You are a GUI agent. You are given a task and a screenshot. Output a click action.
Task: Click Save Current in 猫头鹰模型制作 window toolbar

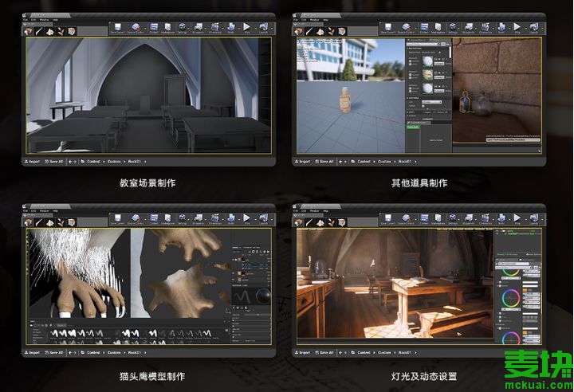click(x=117, y=219)
